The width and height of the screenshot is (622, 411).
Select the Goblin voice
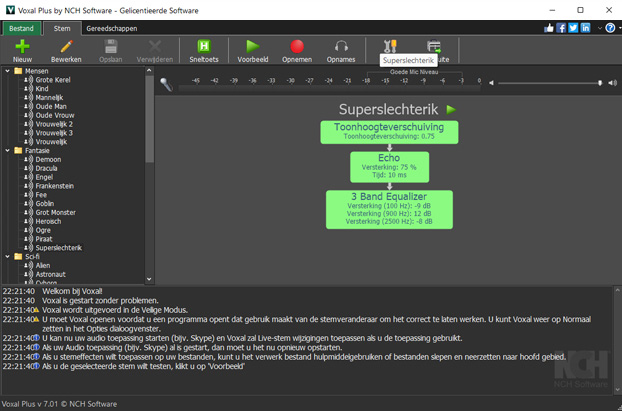[44, 204]
